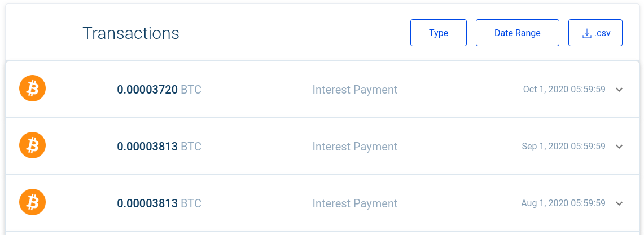
Task: Expand the Sep 1, 2020 transaction chevron
Action: pyautogui.click(x=619, y=147)
